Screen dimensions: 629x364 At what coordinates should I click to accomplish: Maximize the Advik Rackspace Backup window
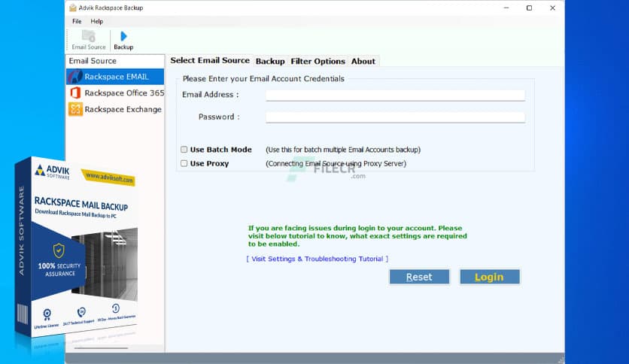click(x=529, y=8)
